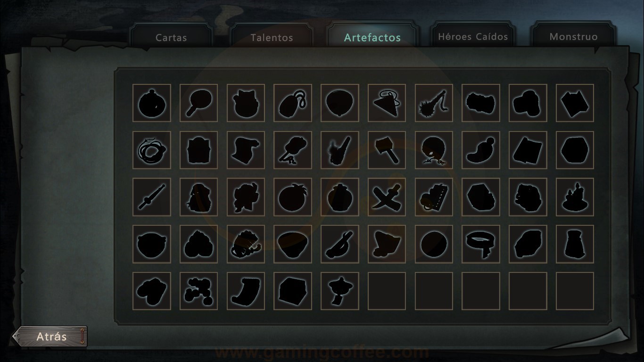
Task: Open the Monstruo tab
Action: 573,36
